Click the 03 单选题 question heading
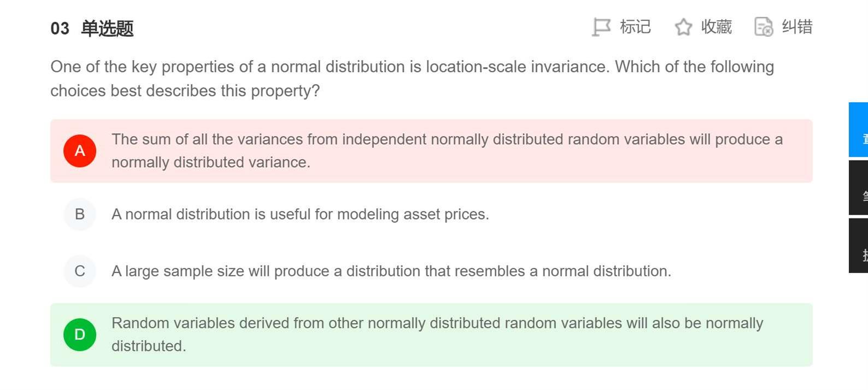This screenshot has width=868, height=390. (x=92, y=28)
